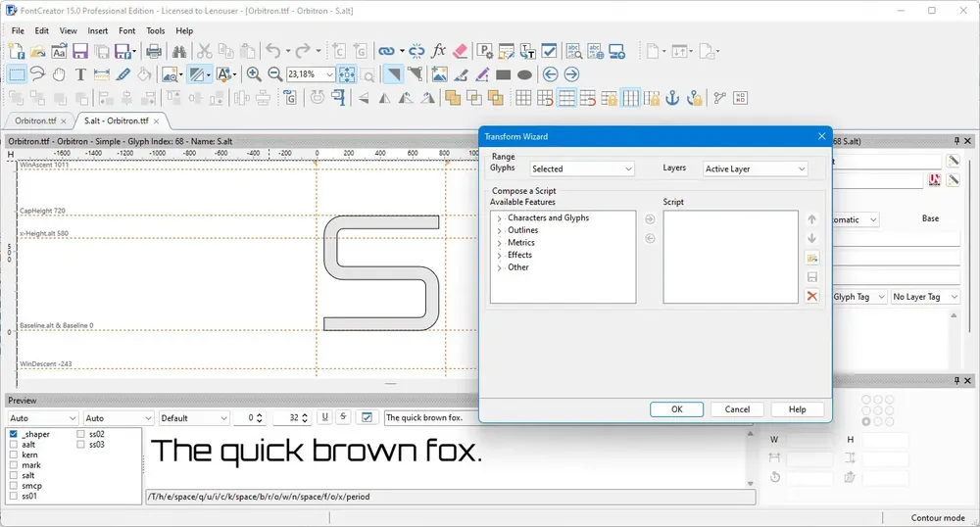Move script item up arrow
The width and height of the screenshot is (980, 527).
[811, 219]
